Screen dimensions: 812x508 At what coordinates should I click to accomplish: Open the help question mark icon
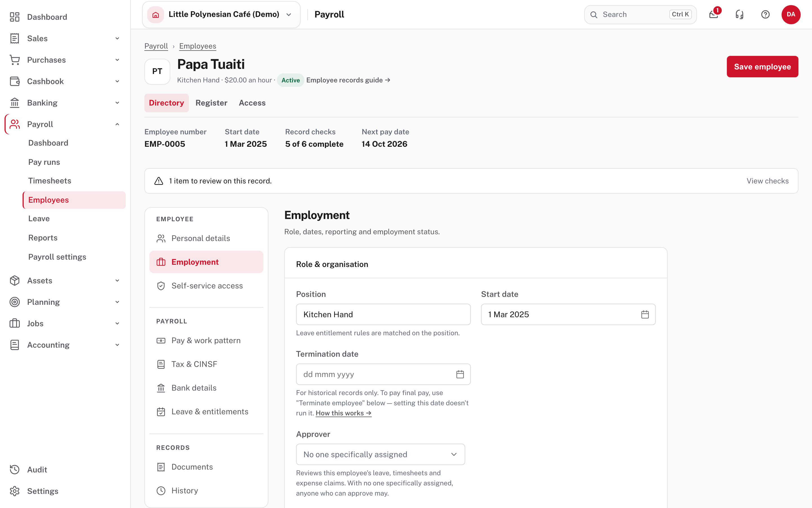pyautogui.click(x=765, y=14)
